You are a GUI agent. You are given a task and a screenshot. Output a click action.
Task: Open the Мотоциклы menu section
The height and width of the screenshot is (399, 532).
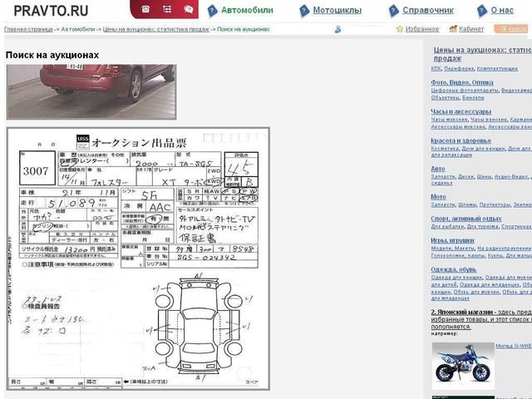pyautogui.click(x=337, y=10)
